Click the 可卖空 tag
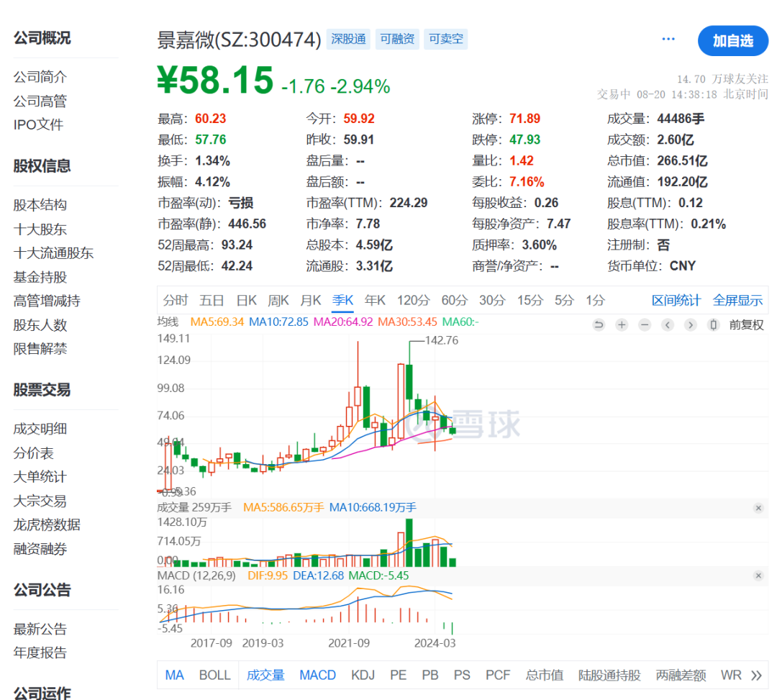 click(446, 39)
